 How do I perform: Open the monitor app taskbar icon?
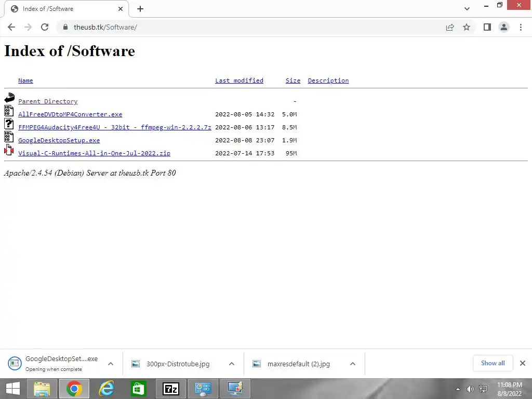pyautogui.click(x=235, y=389)
